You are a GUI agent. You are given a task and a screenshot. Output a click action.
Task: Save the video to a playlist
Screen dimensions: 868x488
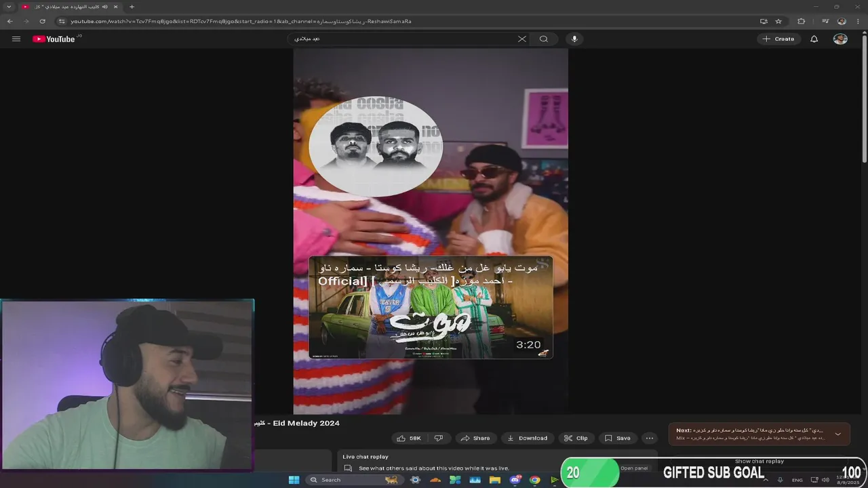tap(618, 438)
